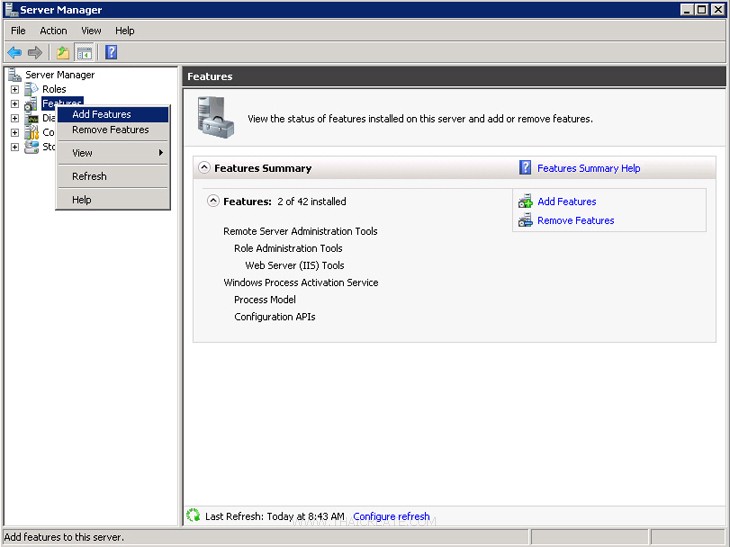The image size is (730, 547).
Task: Click the Features Summary Help question icon
Action: click(x=525, y=168)
